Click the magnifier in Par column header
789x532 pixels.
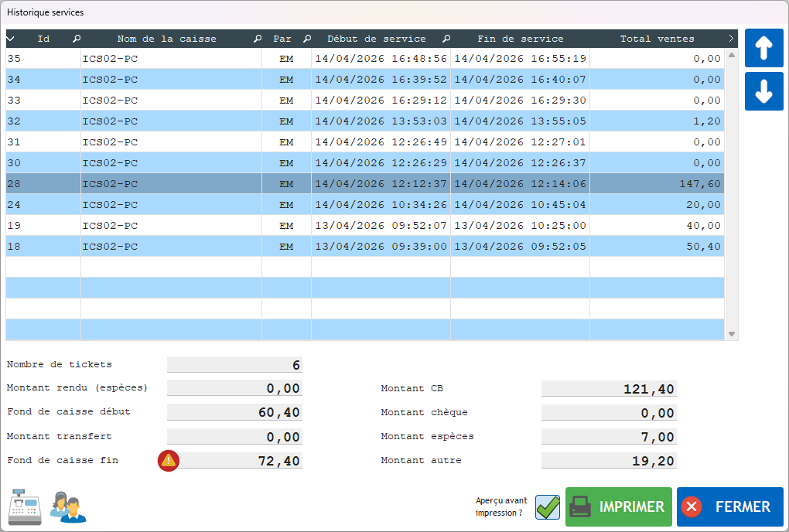(307, 39)
